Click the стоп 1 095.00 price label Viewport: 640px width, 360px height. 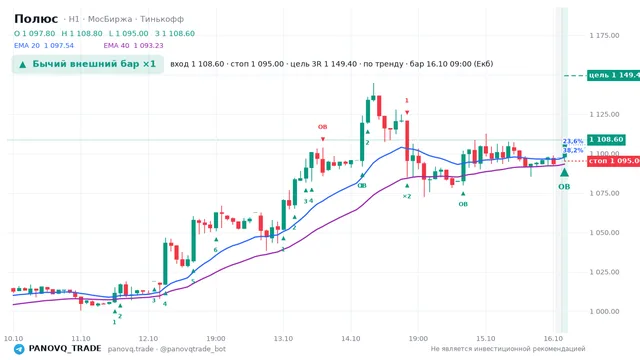[x=613, y=161]
